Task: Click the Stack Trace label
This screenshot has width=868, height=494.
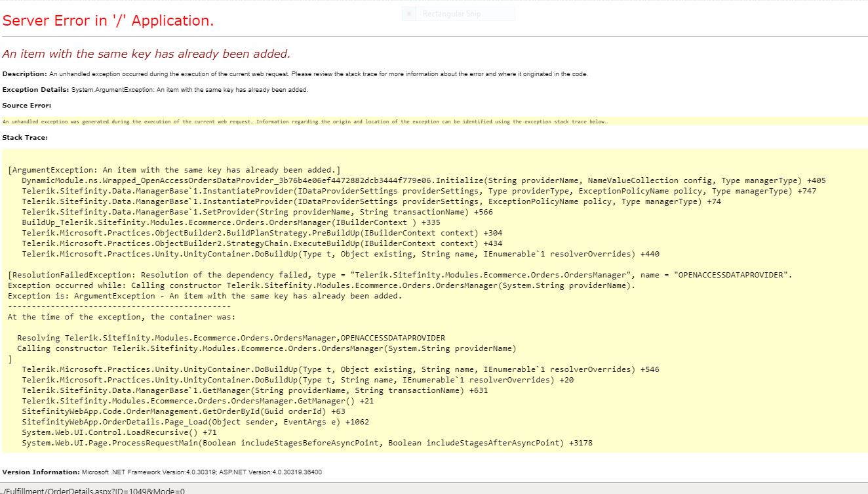Action: 25,138
